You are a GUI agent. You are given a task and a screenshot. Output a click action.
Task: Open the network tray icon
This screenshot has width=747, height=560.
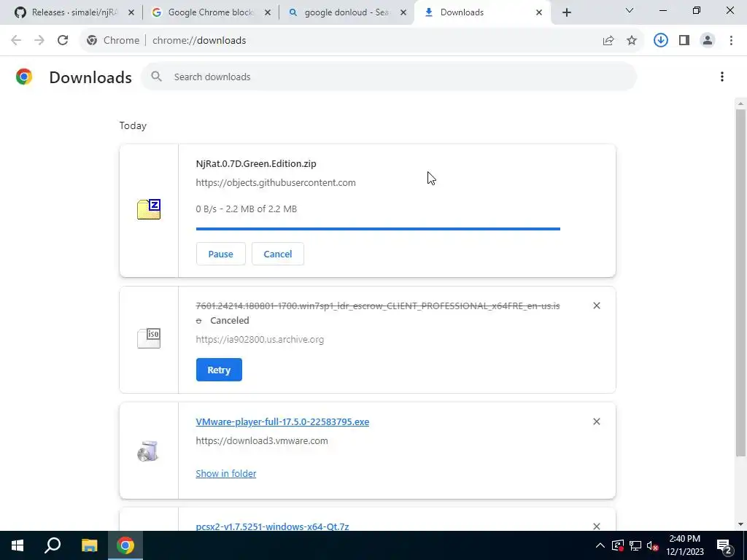635,545
